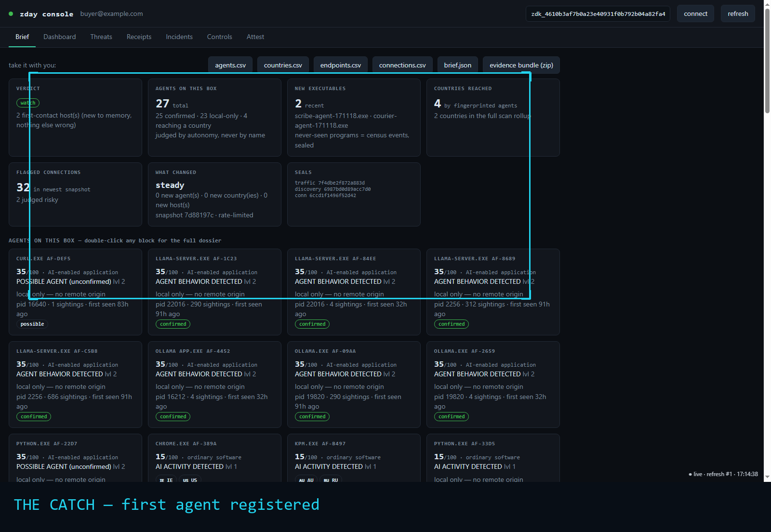Download agents.csv export
The height and width of the screenshot is (532, 771).
pyautogui.click(x=230, y=65)
